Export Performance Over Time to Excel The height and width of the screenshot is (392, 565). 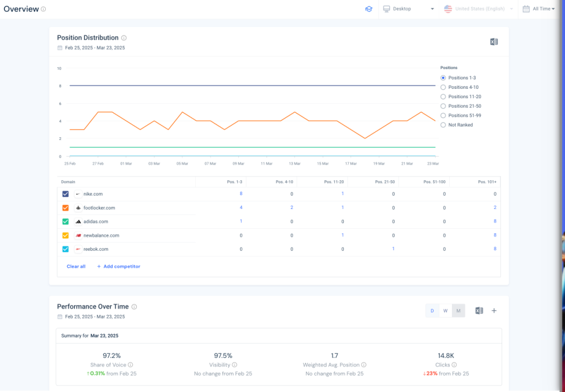point(479,311)
